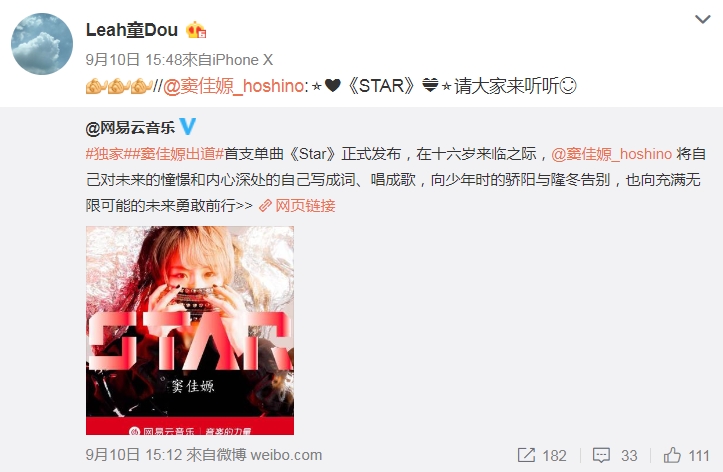
Task: Click the repost share icon
Action: (x=526, y=455)
